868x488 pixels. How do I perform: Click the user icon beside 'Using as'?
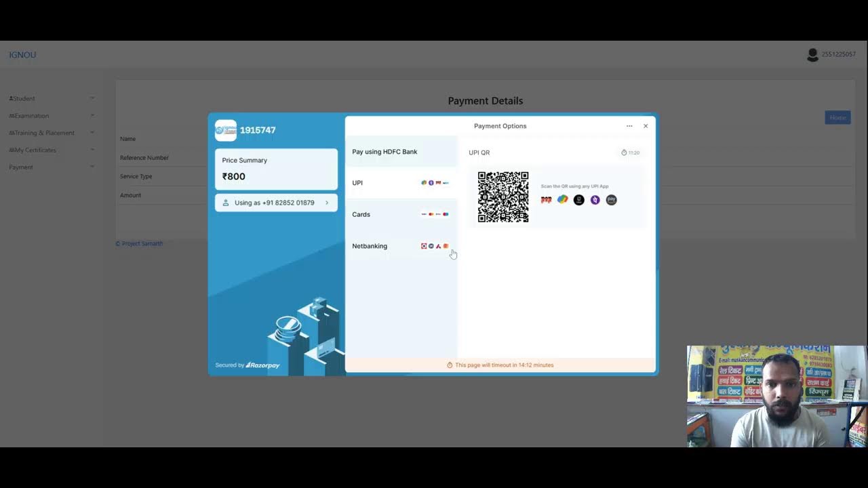(226, 203)
